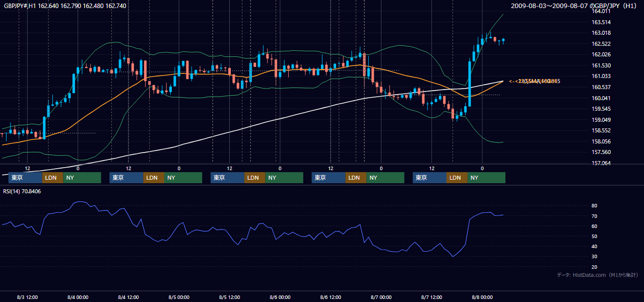Select the leftmost 東京 session block
This screenshot has width=644, height=302.
tap(25, 178)
